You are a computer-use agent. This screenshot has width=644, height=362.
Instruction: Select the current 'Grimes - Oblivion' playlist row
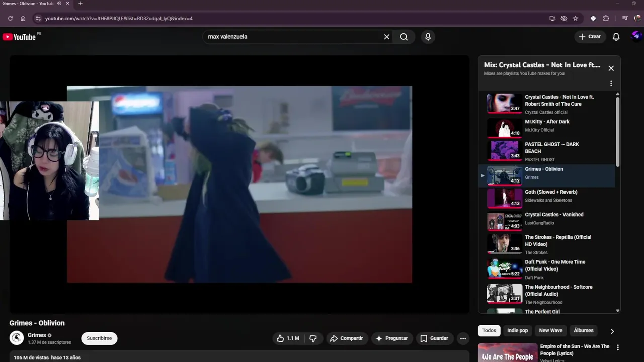point(546,176)
